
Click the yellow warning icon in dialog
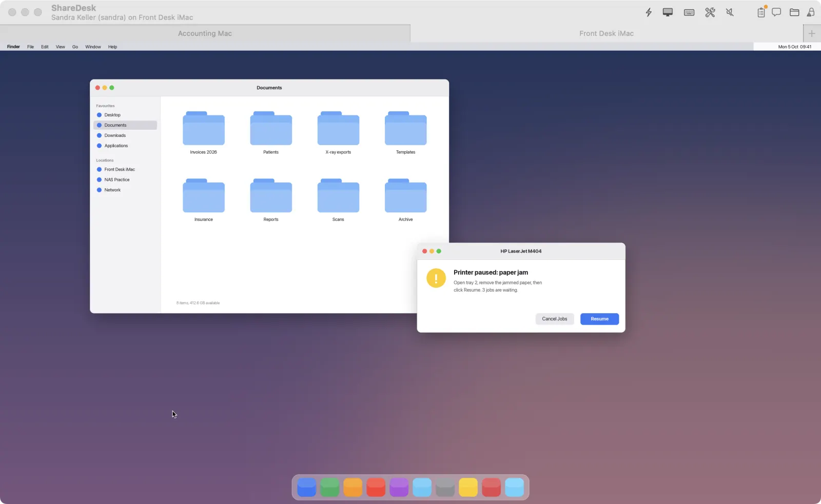point(436,278)
